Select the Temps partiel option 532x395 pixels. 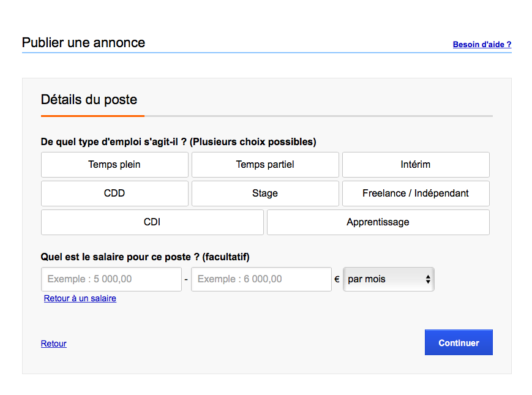tap(265, 165)
